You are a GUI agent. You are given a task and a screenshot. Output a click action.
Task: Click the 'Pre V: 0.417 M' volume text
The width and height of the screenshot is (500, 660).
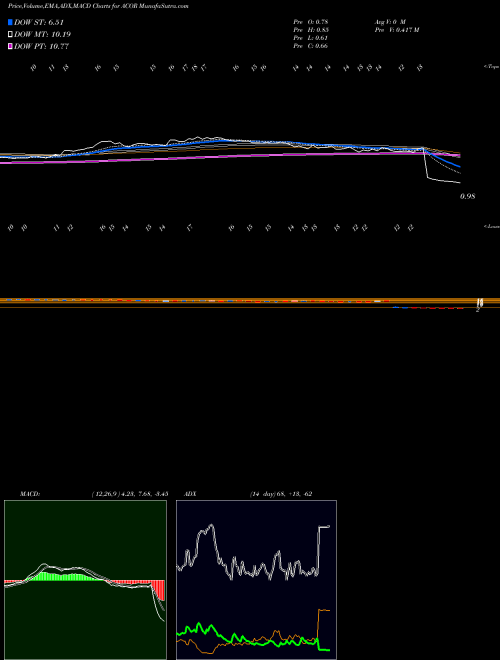396,30
